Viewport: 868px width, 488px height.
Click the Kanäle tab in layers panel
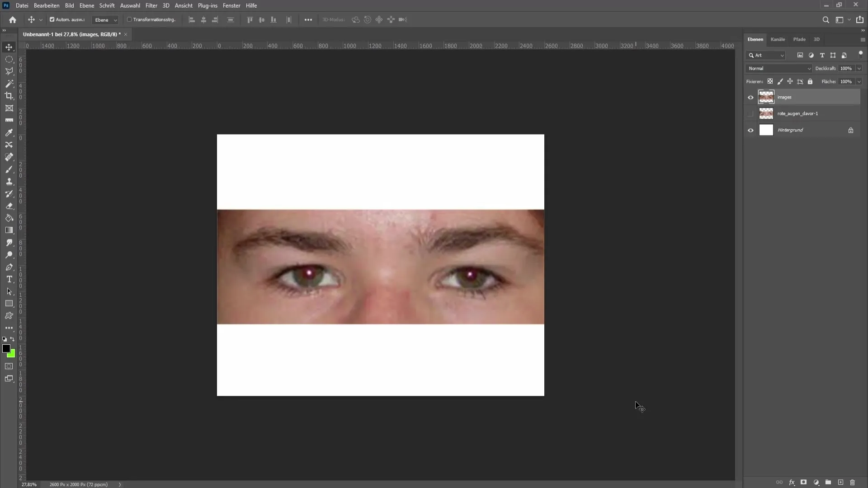[778, 39]
